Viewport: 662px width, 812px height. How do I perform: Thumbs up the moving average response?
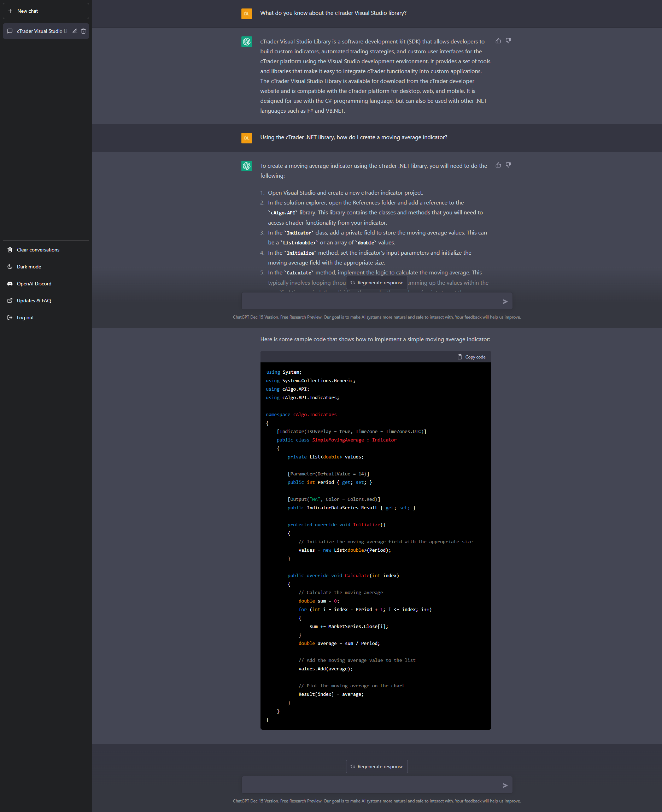498,165
